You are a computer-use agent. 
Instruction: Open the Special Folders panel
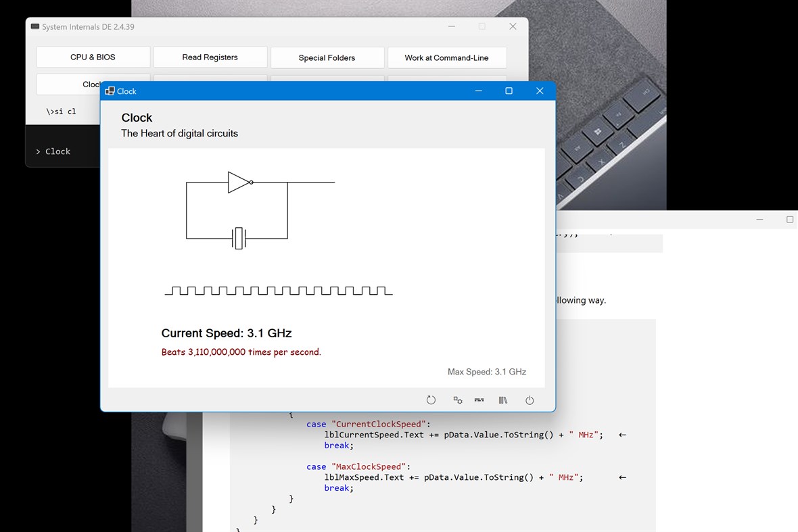pyautogui.click(x=327, y=57)
